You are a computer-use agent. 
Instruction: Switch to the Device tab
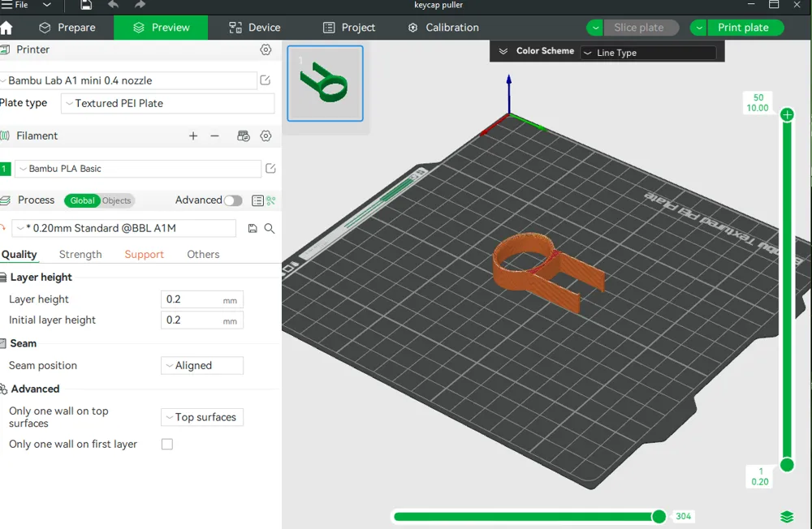(254, 28)
